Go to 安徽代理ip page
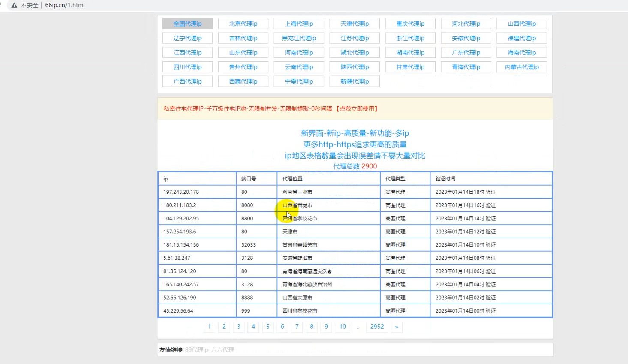This screenshot has height=364, width=628. [466, 38]
